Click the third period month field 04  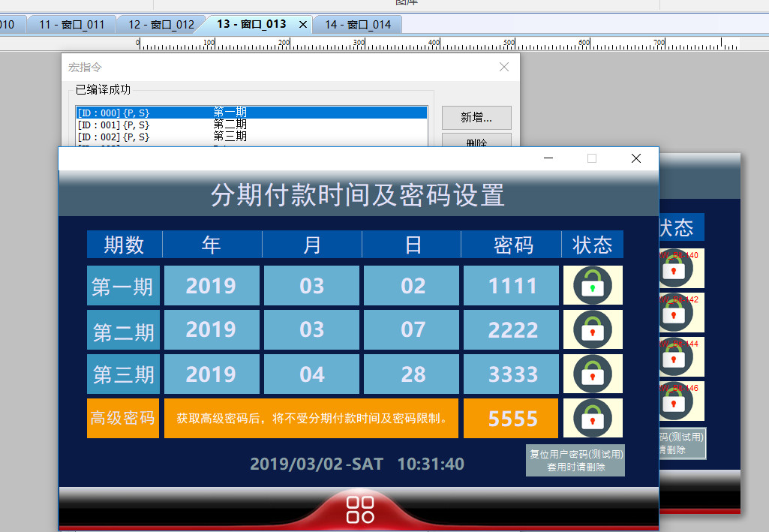312,374
